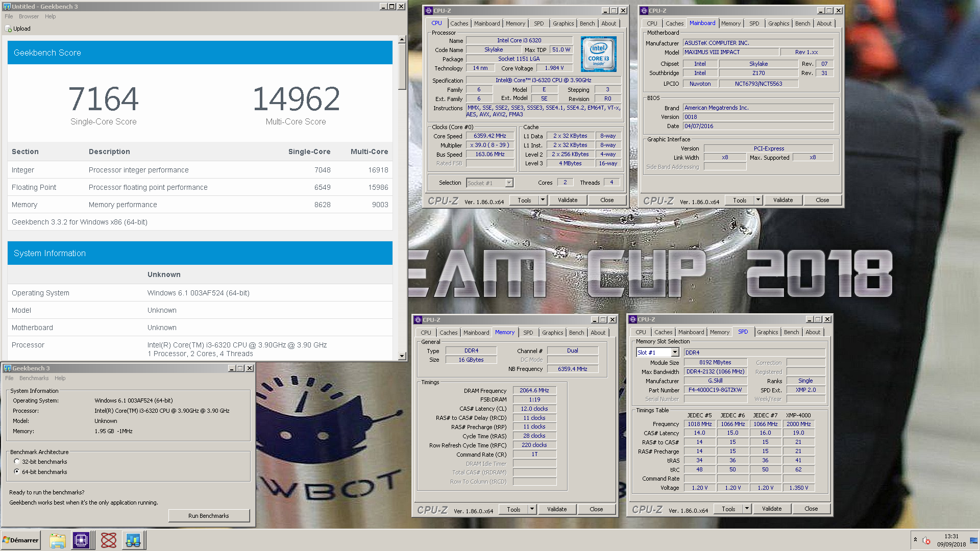Click the Part Number F4-4000C19-8GTZKW field
The width and height of the screenshot is (980, 551).
(715, 390)
